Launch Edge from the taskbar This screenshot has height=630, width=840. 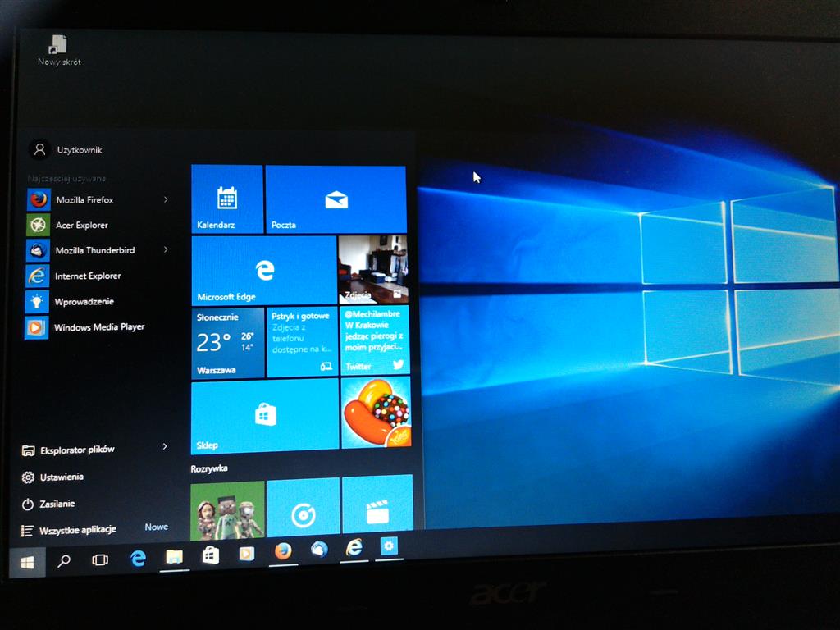138,558
